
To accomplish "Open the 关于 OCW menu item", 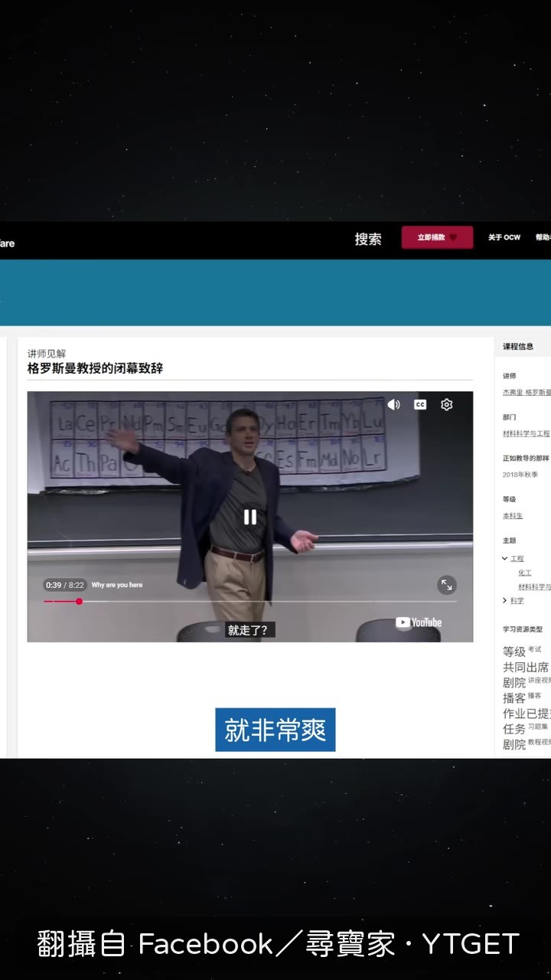I will point(504,237).
